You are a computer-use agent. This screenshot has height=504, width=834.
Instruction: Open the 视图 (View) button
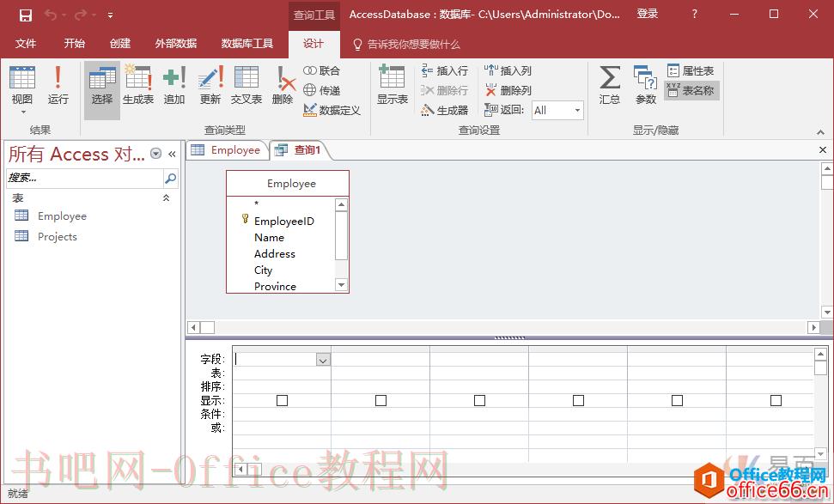pyautogui.click(x=22, y=90)
